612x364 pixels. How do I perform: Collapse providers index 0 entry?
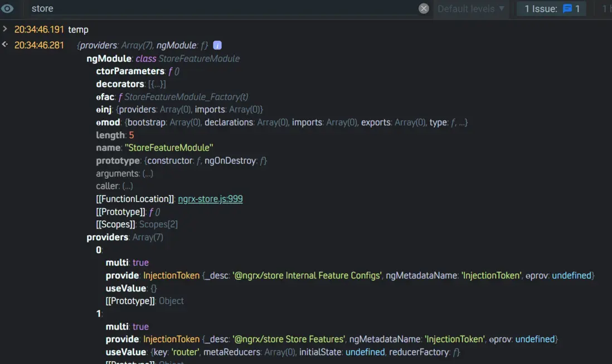[x=99, y=250]
